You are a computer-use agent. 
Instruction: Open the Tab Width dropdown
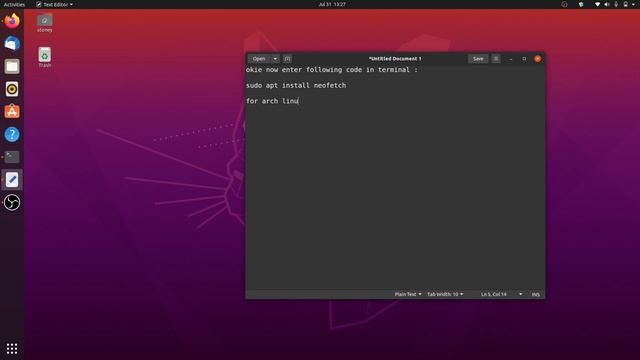pos(445,294)
